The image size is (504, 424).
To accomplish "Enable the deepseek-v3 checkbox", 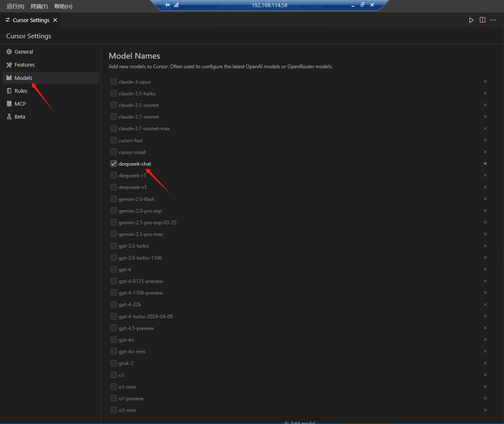I will click(x=113, y=187).
